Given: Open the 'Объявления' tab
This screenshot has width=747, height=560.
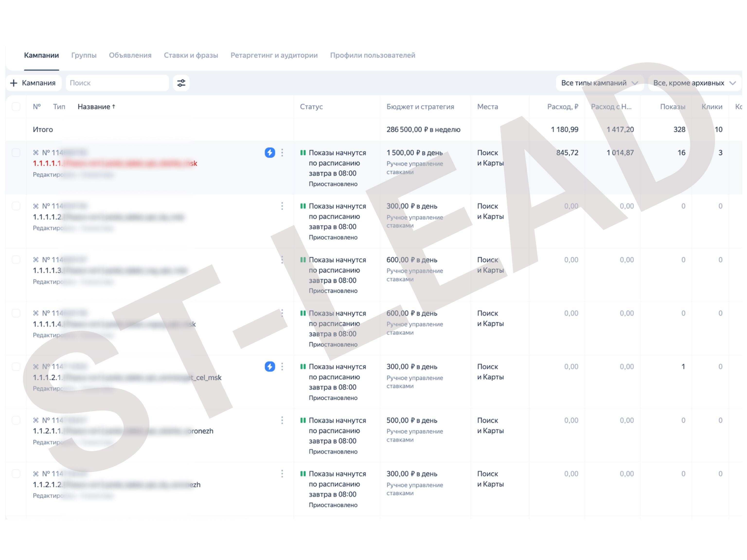Looking at the screenshot, I should (130, 55).
